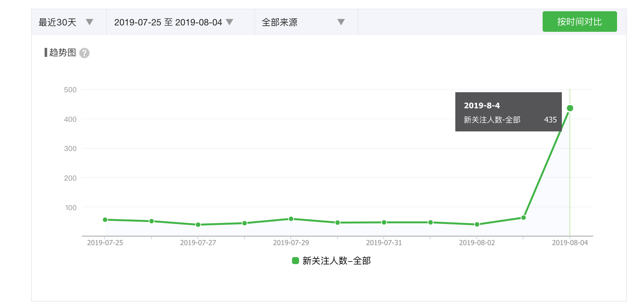This screenshot has width=644, height=303.
Task: Click the 300 y-axis label
Action: 70,149
